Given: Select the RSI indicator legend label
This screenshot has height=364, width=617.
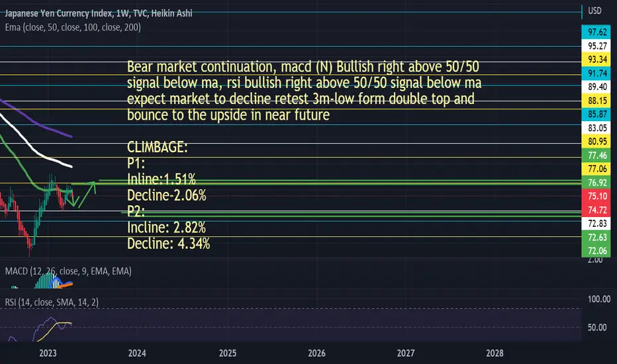Looking at the screenshot, I should pos(52,302).
